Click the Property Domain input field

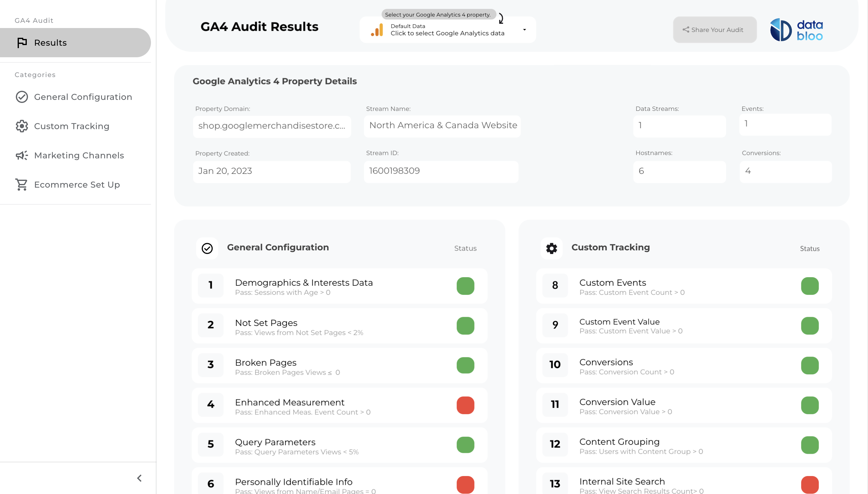(x=271, y=126)
